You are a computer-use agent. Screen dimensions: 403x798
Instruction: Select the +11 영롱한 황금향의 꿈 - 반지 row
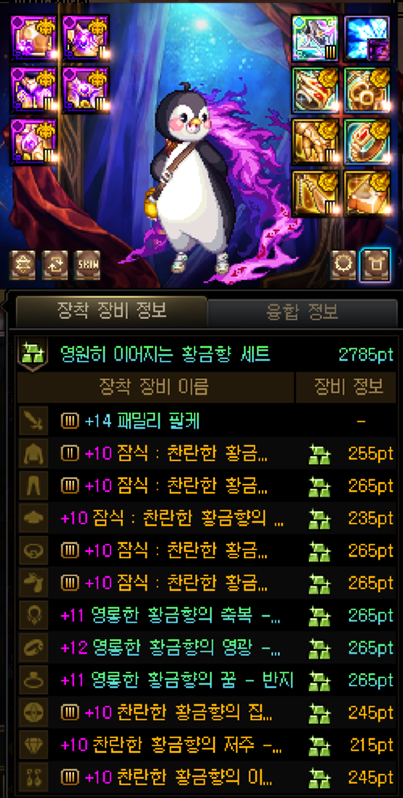click(x=207, y=680)
